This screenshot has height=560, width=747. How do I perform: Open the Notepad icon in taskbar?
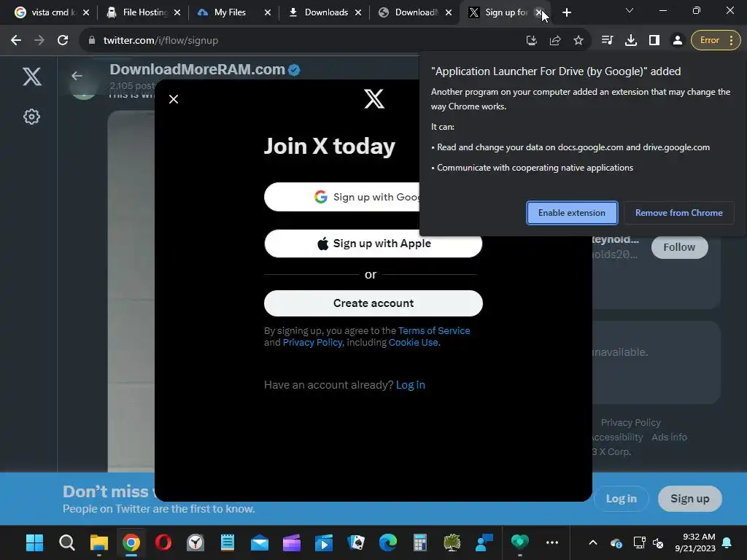[x=228, y=542]
